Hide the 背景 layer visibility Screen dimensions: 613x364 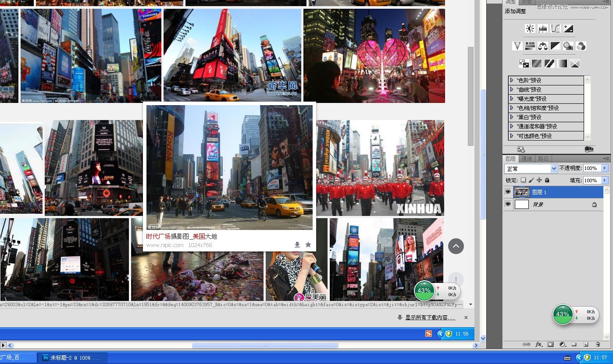508,204
